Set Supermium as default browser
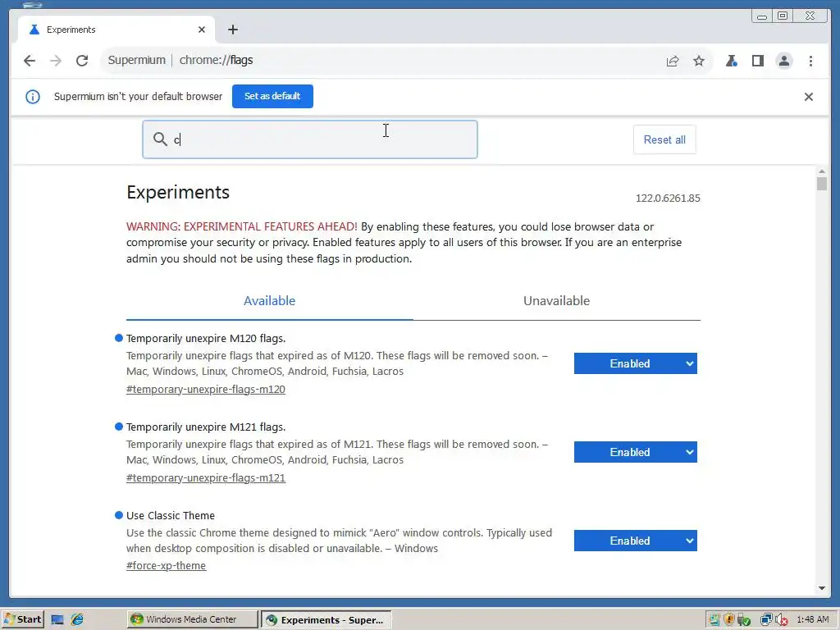Image resolution: width=840 pixels, height=630 pixels. 272,97
